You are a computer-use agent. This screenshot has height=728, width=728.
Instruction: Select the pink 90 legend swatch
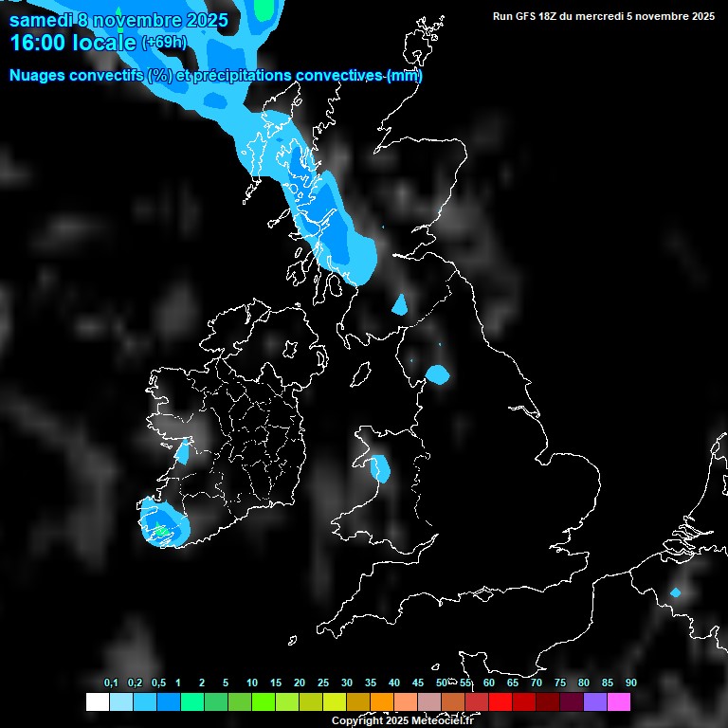pyautogui.click(x=618, y=702)
